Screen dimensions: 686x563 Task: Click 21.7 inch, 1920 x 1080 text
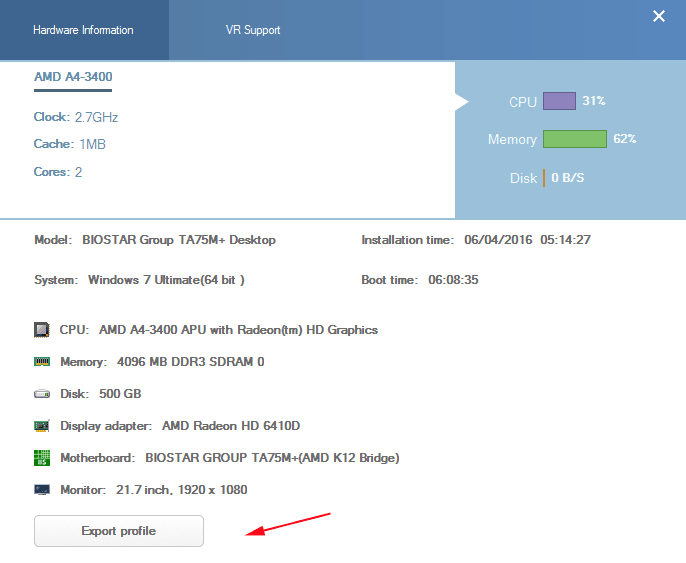[x=182, y=490]
